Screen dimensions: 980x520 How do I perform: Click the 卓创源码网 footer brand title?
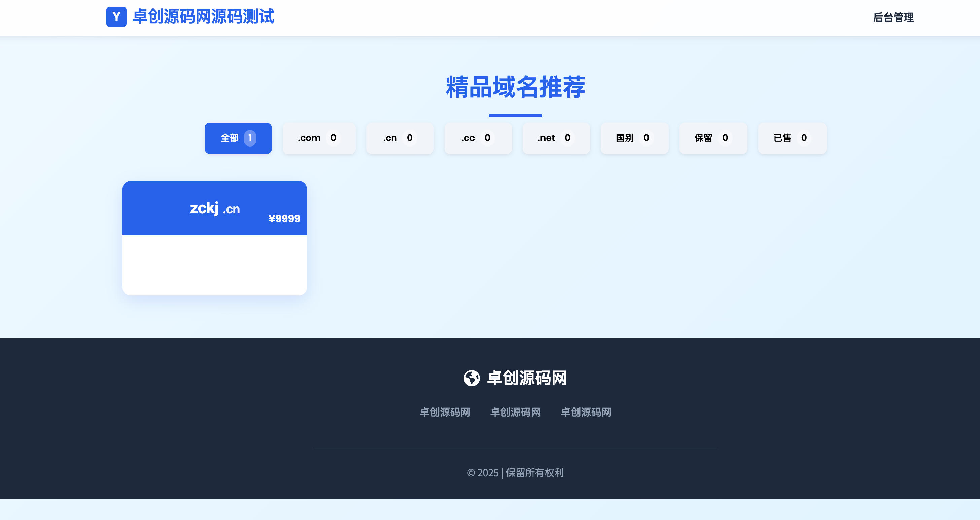[x=527, y=378]
